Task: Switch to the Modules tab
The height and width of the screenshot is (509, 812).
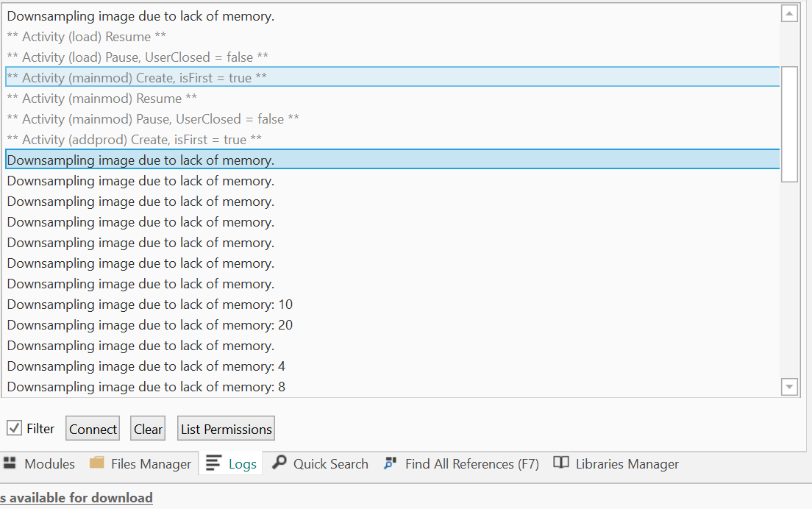Action: pyautogui.click(x=49, y=464)
